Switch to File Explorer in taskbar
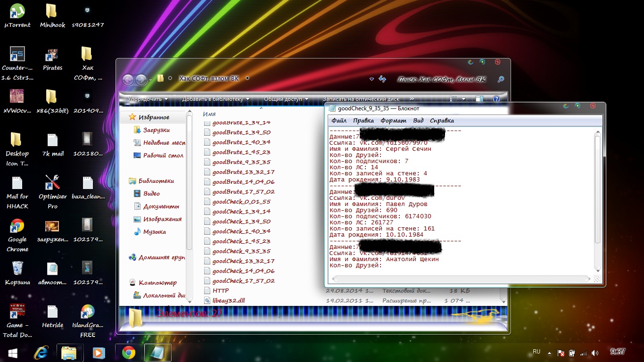Viewport: 644px width, 362px height. (70, 353)
